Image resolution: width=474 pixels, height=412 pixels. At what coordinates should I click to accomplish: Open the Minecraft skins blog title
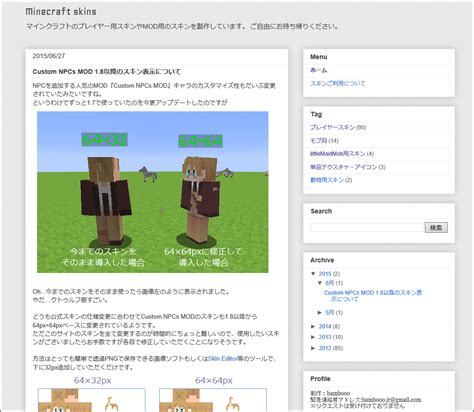point(61,12)
